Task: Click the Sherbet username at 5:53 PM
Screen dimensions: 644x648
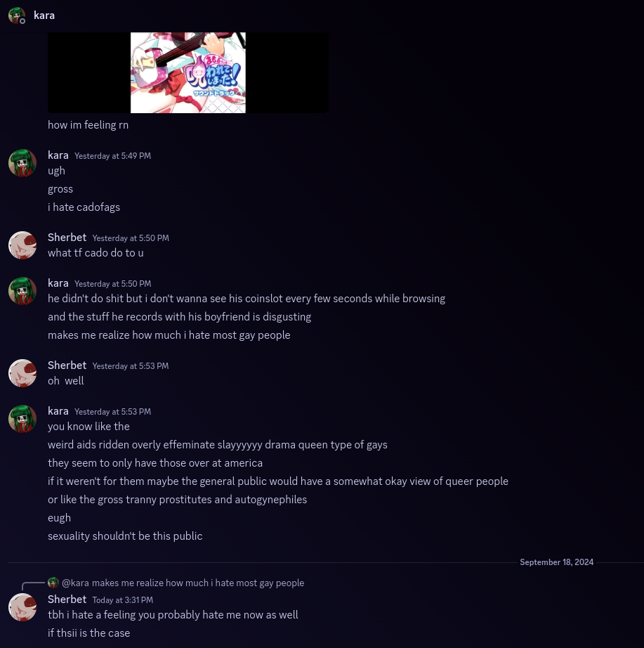Action: tap(67, 365)
